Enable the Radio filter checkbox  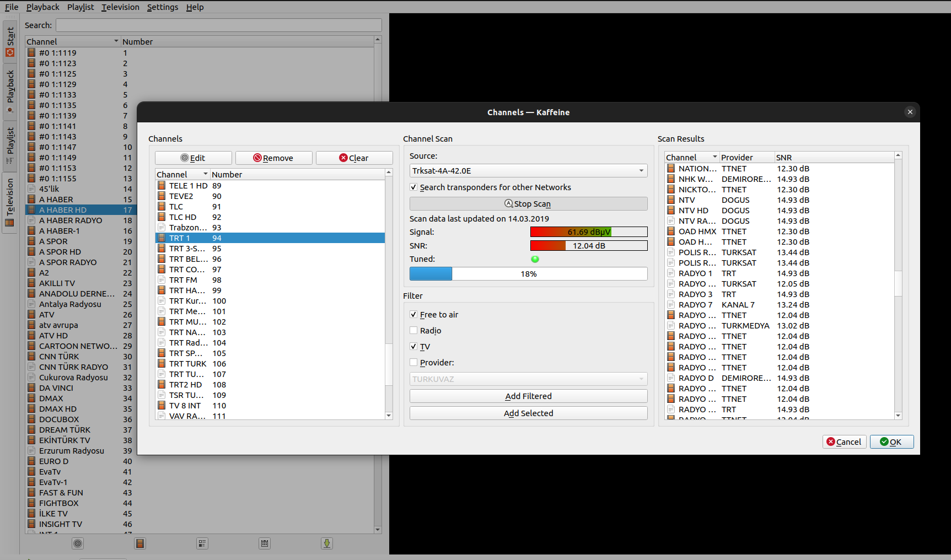(x=413, y=331)
